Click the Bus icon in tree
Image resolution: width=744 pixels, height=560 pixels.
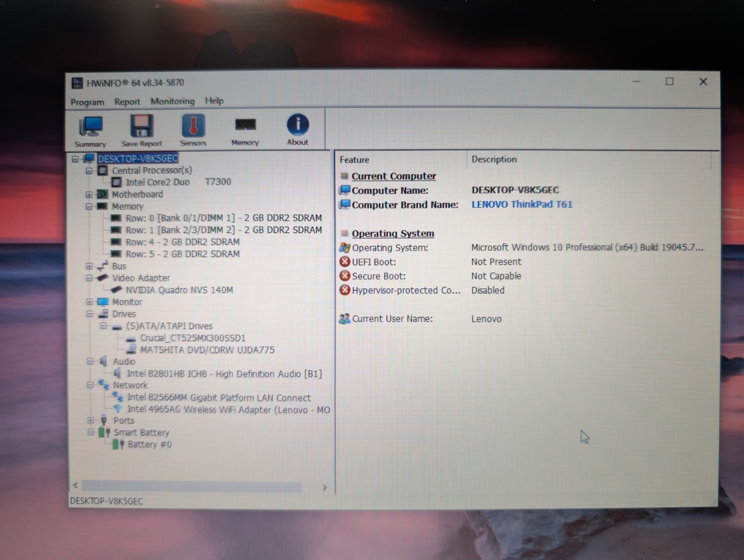coord(102,267)
